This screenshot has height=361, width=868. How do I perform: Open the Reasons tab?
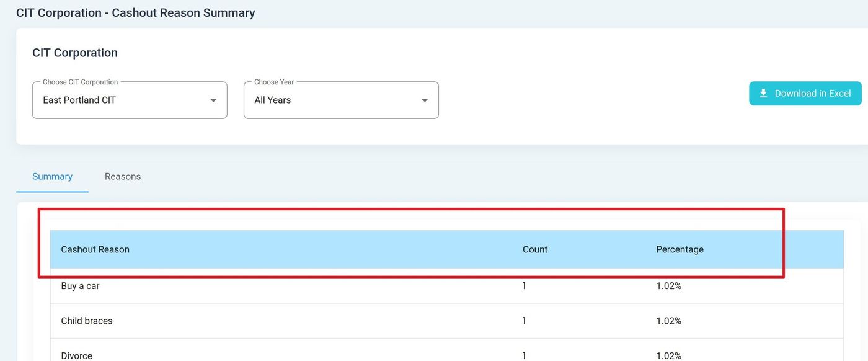[122, 176]
